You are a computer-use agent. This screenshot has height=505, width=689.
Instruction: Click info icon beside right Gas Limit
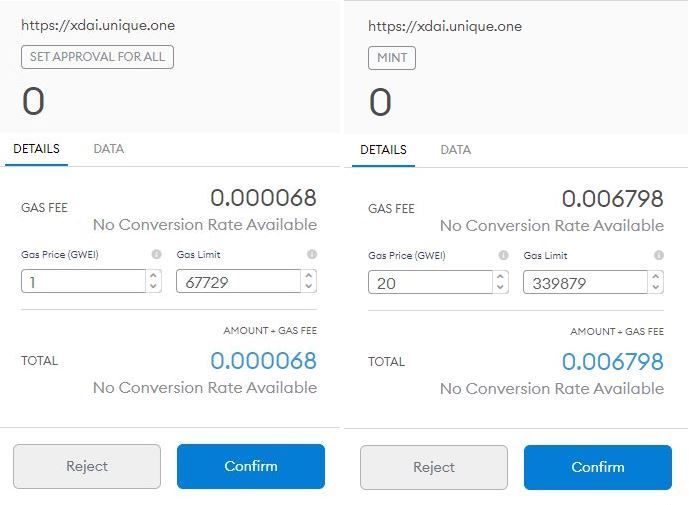pos(659,255)
